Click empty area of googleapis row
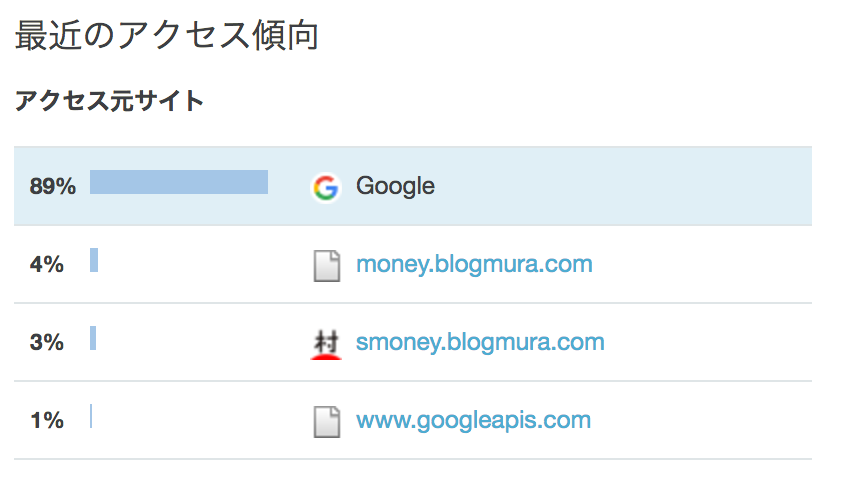842x488 pixels. click(x=698, y=420)
